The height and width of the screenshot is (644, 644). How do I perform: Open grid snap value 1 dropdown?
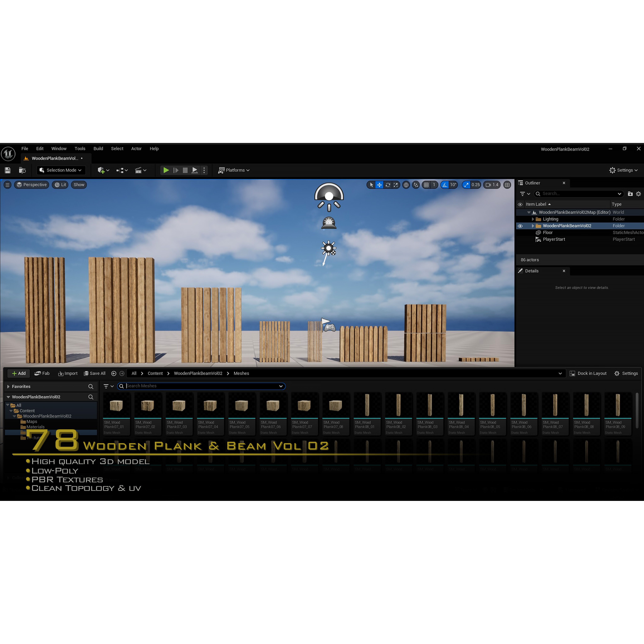click(434, 185)
